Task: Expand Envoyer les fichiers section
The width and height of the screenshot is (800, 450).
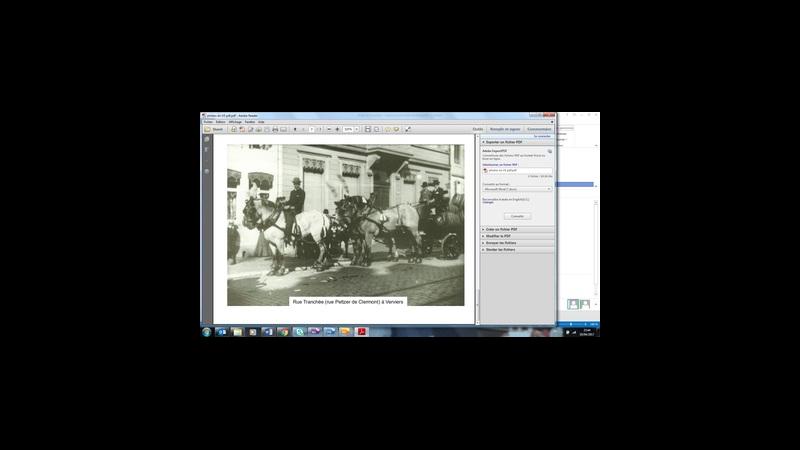Action: click(x=517, y=243)
